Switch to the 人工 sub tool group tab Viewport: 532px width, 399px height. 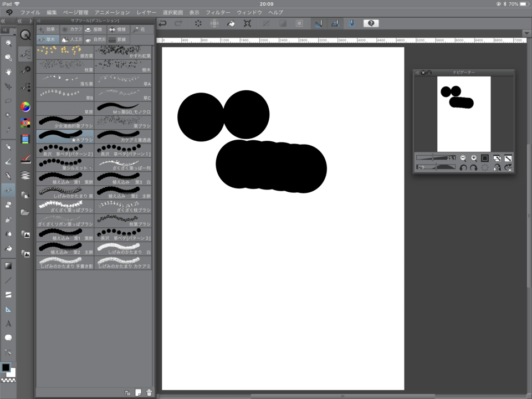(71, 39)
